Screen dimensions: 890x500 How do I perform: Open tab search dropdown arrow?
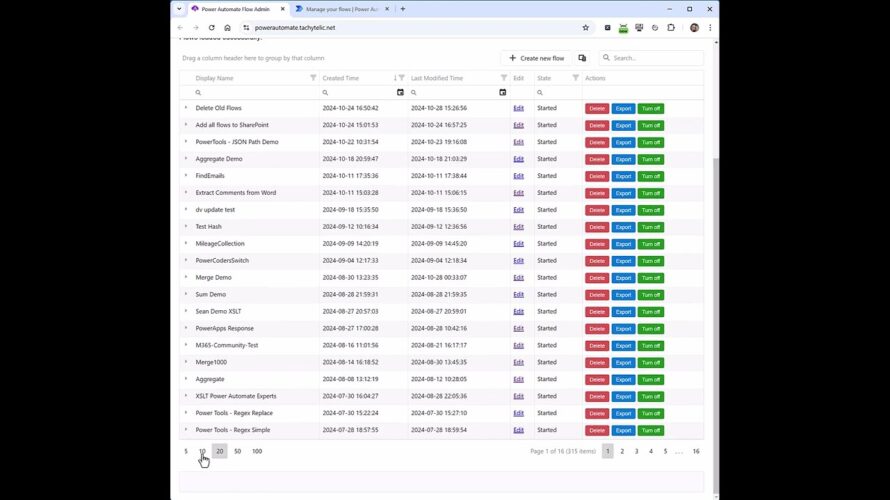tap(179, 9)
